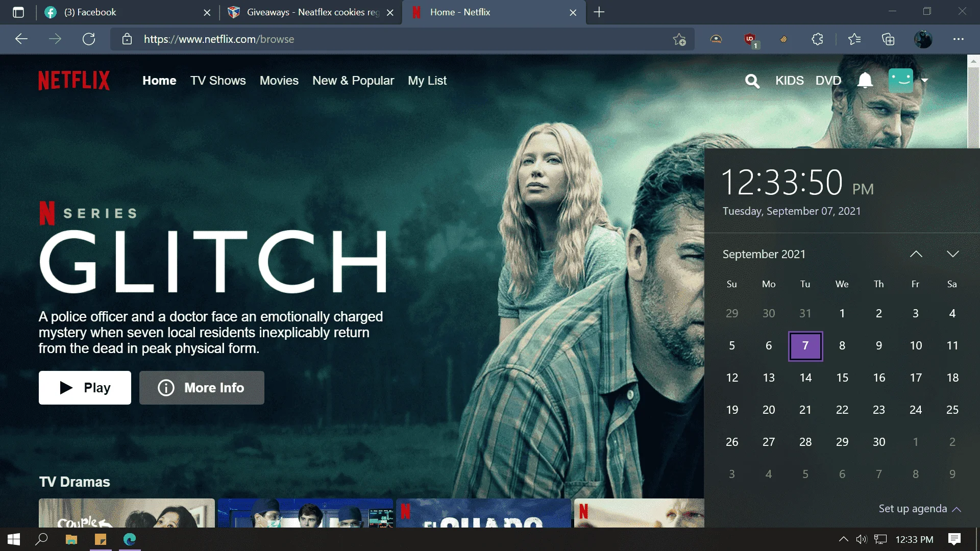Screen dimensions: 980x551
Task: View site information lock icon
Action: point(127,39)
